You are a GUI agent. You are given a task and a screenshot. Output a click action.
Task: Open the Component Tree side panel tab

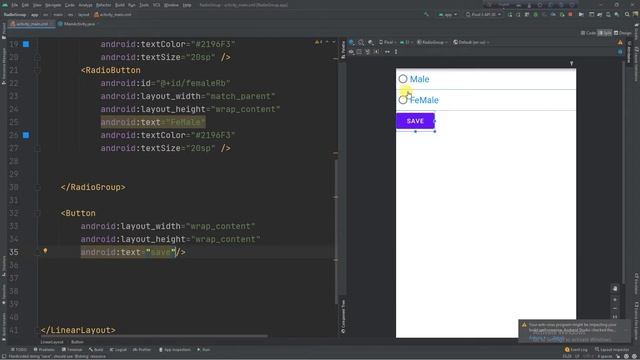(343, 316)
